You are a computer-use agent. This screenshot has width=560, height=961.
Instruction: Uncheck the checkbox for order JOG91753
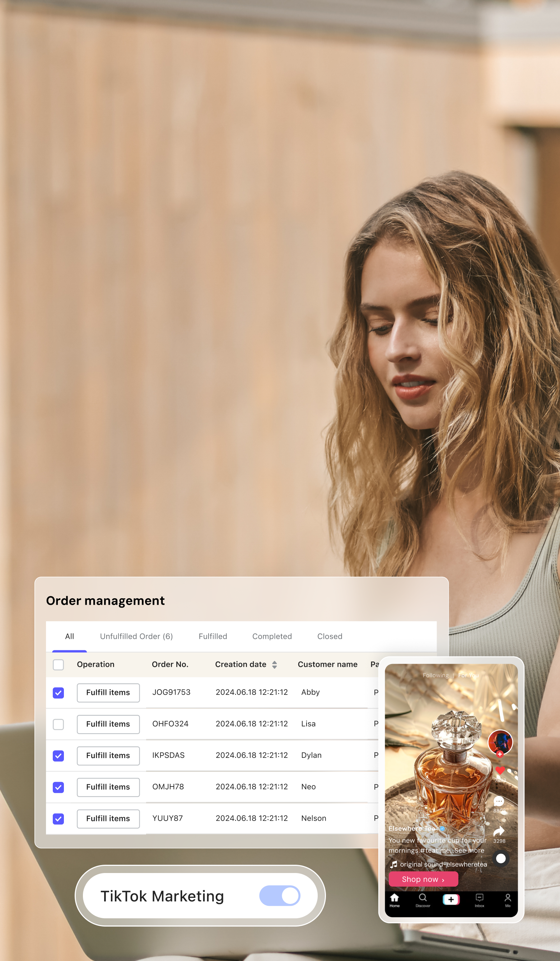click(x=58, y=692)
